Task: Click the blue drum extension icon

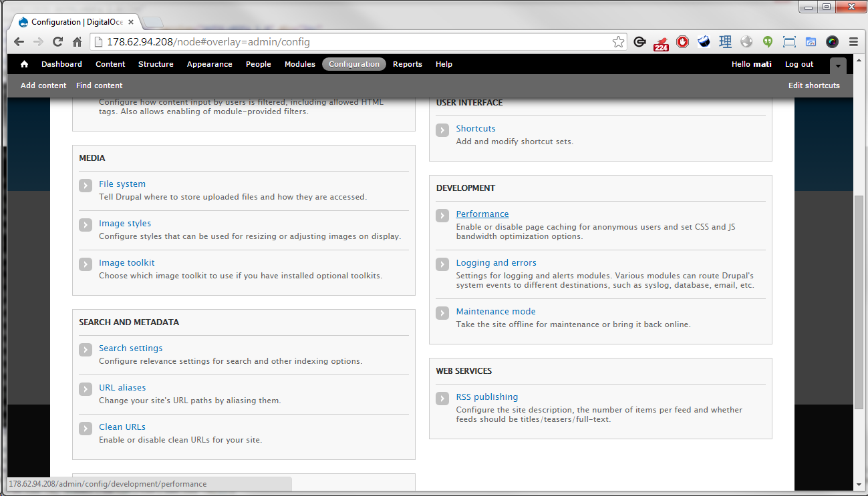Action: point(704,42)
